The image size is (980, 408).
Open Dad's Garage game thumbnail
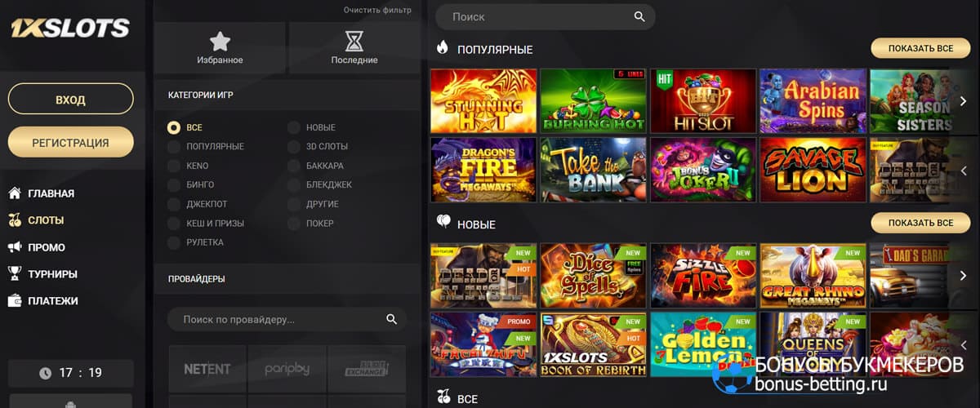(920, 275)
